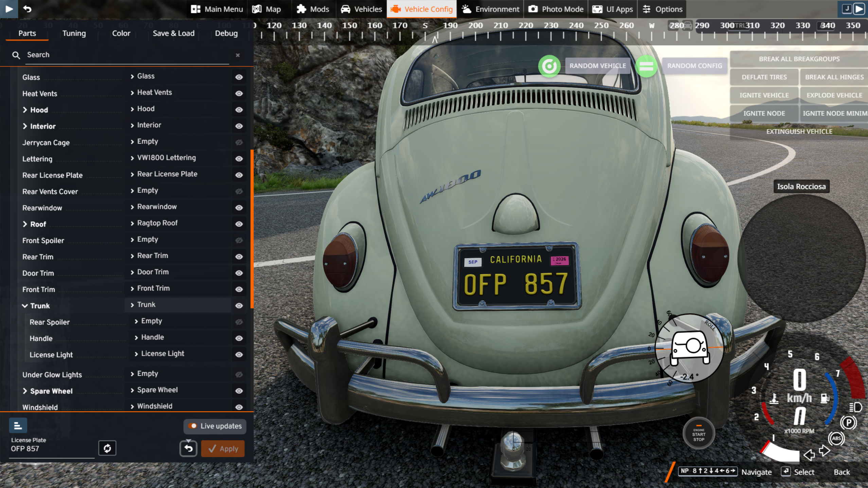Click the regenerate license plate icon
Screen dimensions: 868x488
(107, 448)
